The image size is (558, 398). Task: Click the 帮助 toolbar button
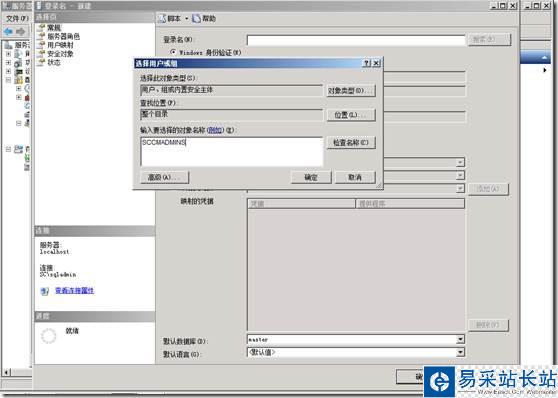click(x=204, y=19)
